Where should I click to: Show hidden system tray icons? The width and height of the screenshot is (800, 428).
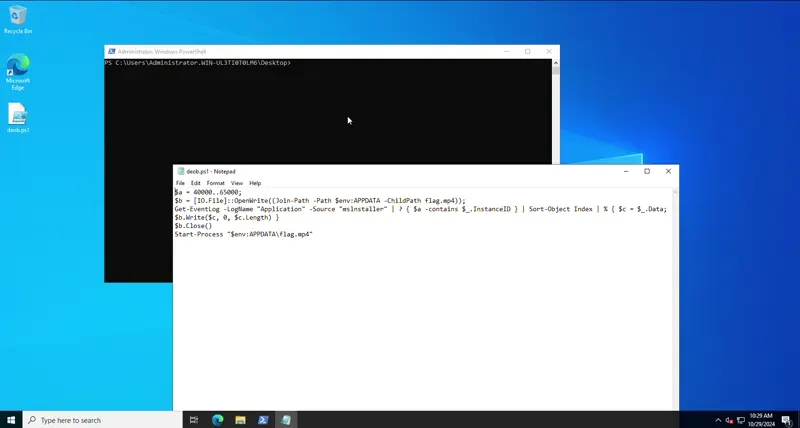coord(718,420)
